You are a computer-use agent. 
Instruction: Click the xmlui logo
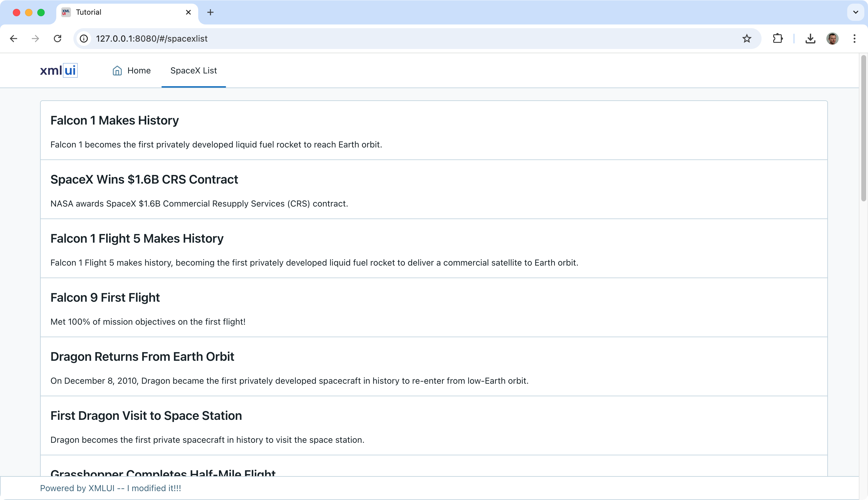(x=59, y=70)
